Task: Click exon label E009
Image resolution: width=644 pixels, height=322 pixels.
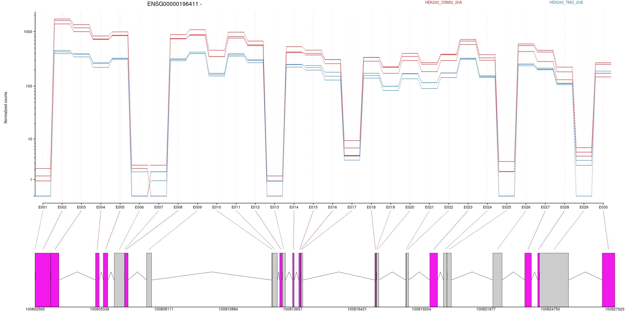Action: [x=197, y=207]
